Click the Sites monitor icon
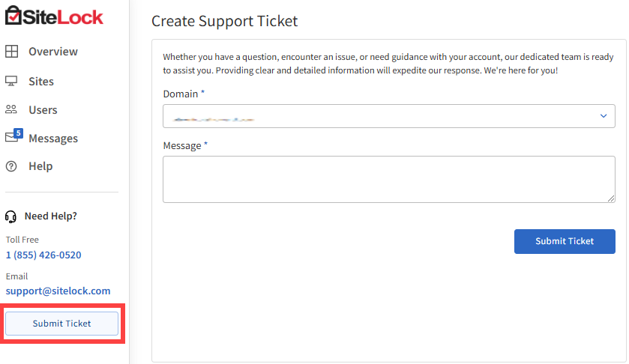This screenshot has height=364, width=629. (x=11, y=81)
